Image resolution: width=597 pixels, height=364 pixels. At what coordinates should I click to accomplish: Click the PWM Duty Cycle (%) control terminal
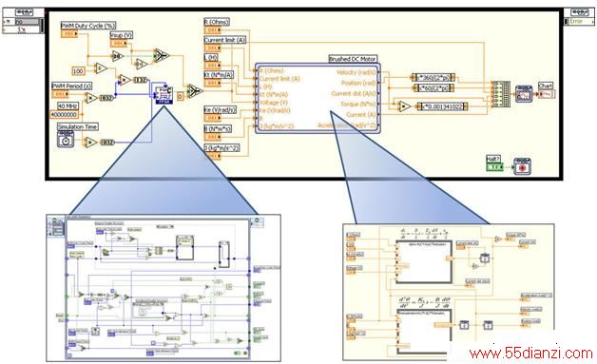click(69, 34)
